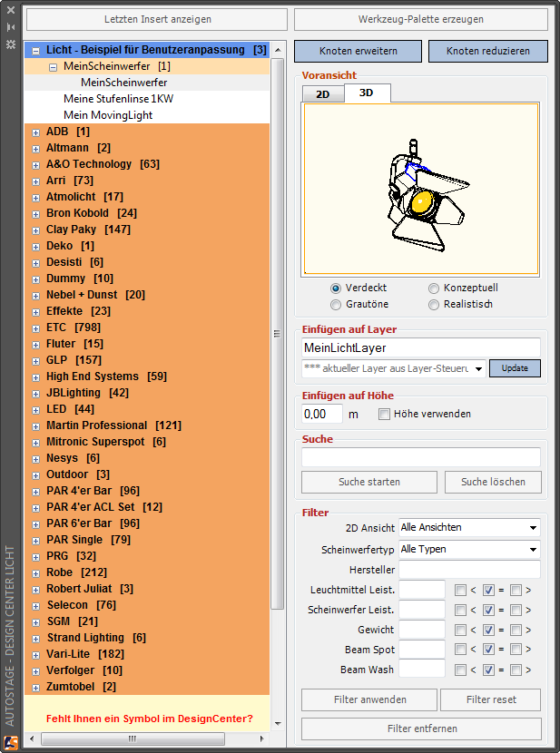Click the Suche text input field
Screen dimensions: 560x753
coord(420,457)
